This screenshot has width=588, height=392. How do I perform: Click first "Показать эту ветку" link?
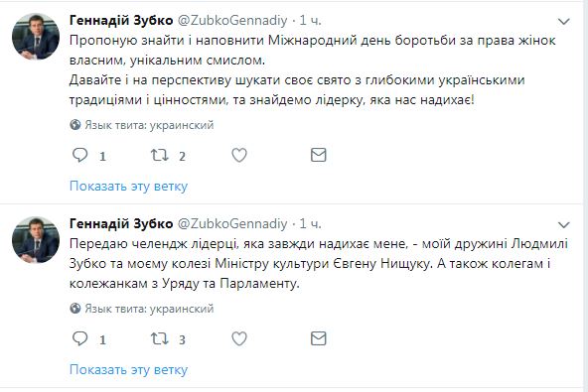[128, 187]
